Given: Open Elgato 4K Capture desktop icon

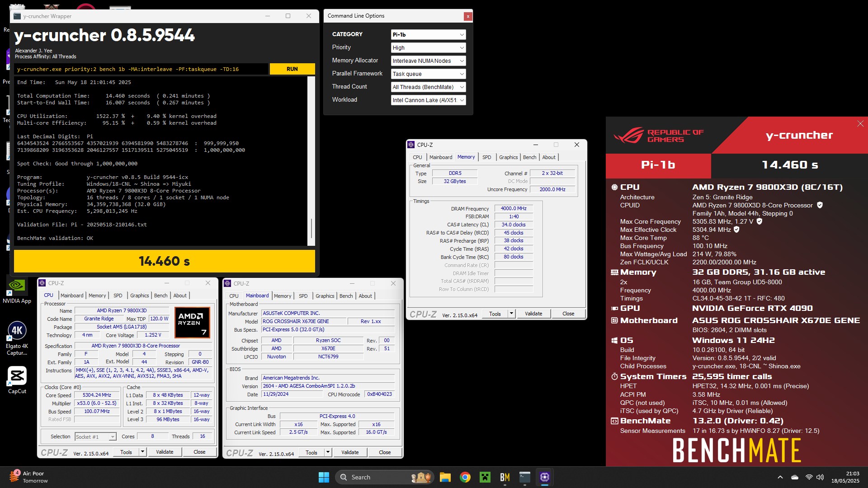Looking at the screenshot, I should (x=17, y=338).
